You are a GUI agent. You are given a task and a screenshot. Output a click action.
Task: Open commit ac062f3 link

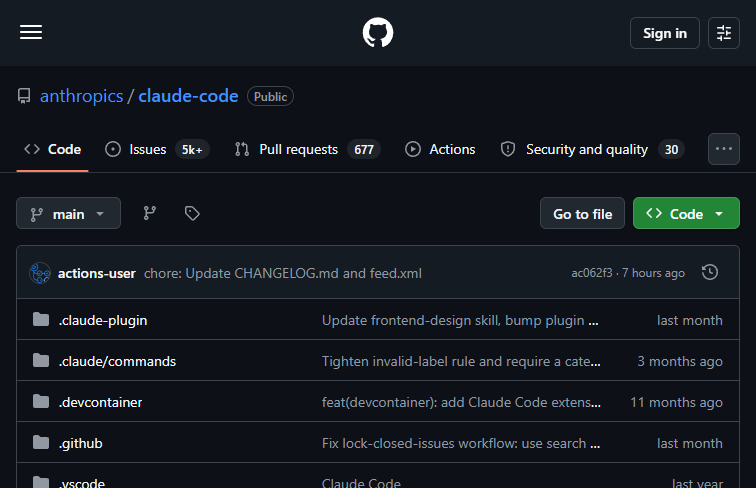click(x=592, y=273)
